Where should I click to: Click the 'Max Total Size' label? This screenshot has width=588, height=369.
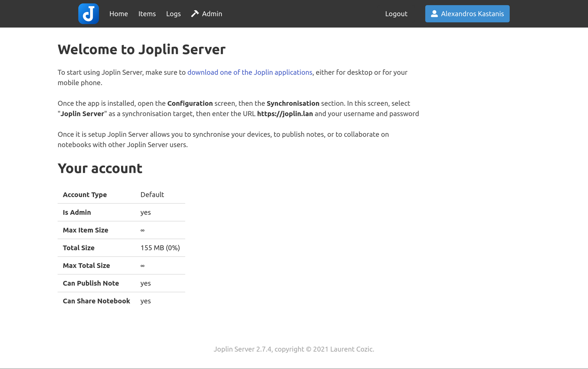click(86, 266)
